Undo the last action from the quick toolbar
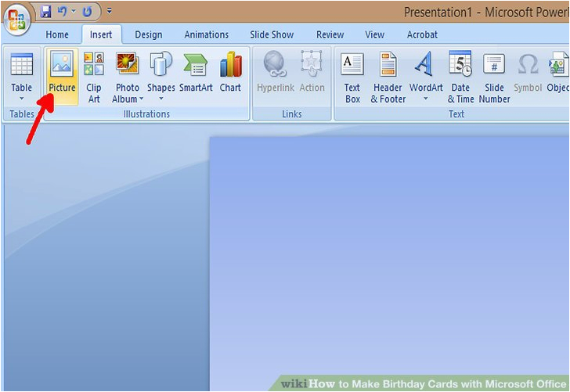Screen dimensions: 570x392 point(62,12)
